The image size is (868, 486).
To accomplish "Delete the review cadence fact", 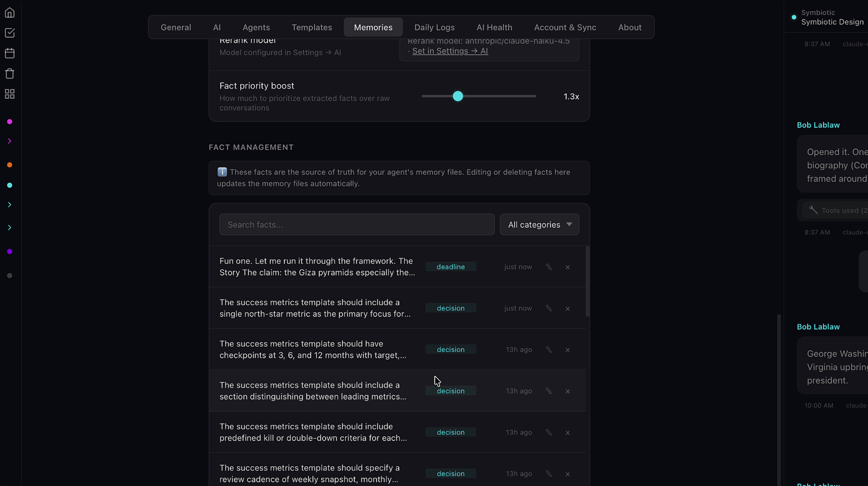I will click(x=568, y=474).
